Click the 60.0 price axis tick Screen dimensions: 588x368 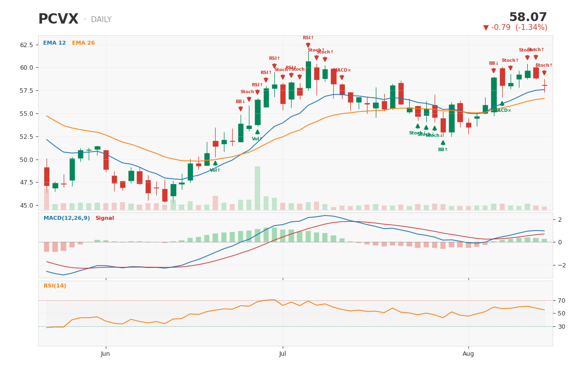(26, 68)
